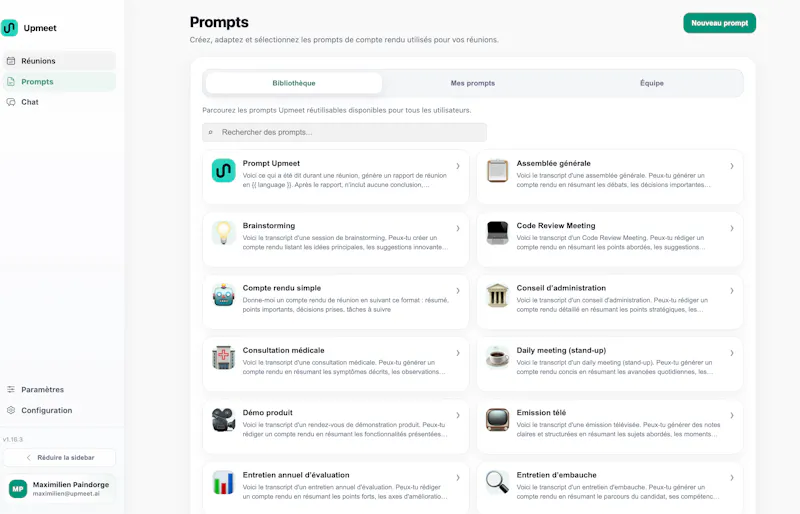
Task: Switch to the Mes prompts tab
Action: click(x=472, y=83)
